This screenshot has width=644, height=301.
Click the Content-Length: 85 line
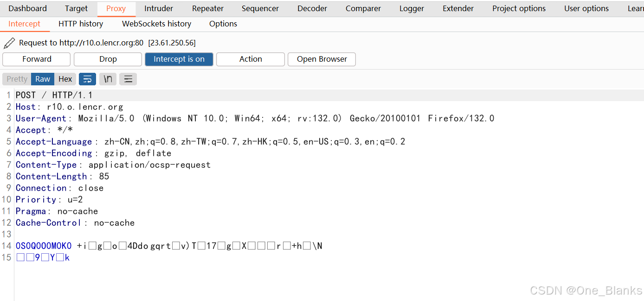(63, 176)
